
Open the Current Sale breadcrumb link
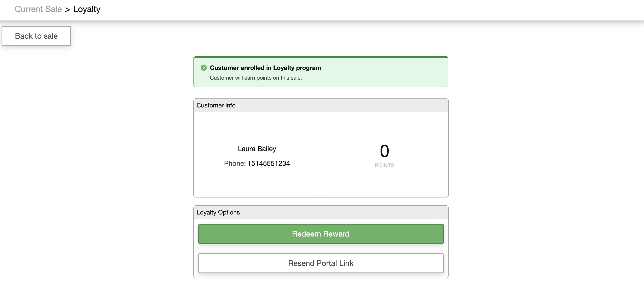tap(38, 9)
